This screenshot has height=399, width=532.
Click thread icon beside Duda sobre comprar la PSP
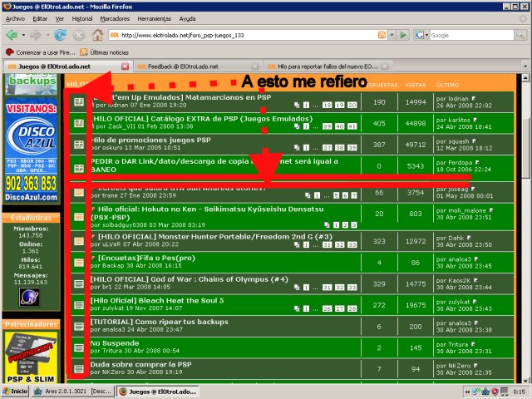pos(79,369)
